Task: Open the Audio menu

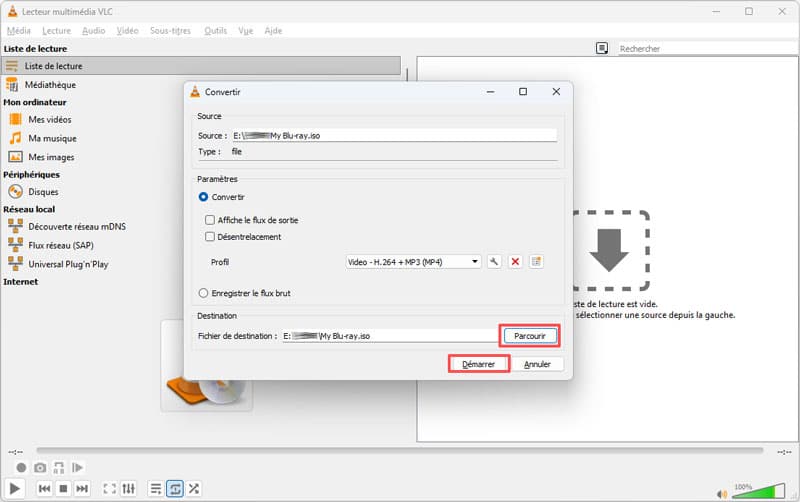Action: pos(94,31)
